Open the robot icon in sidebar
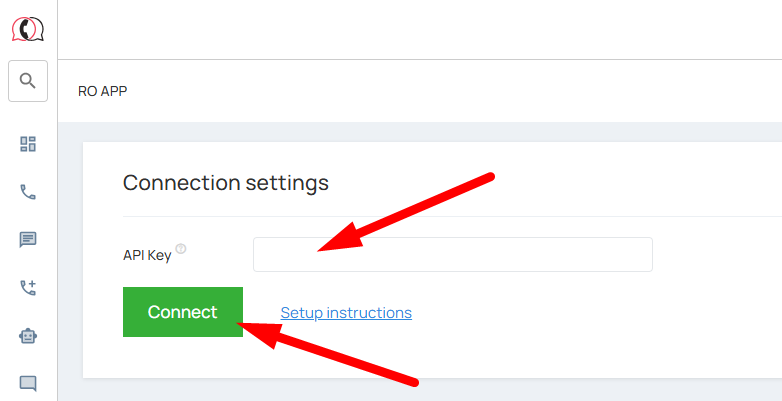This screenshot has width=782, height=401. [28, 336]
